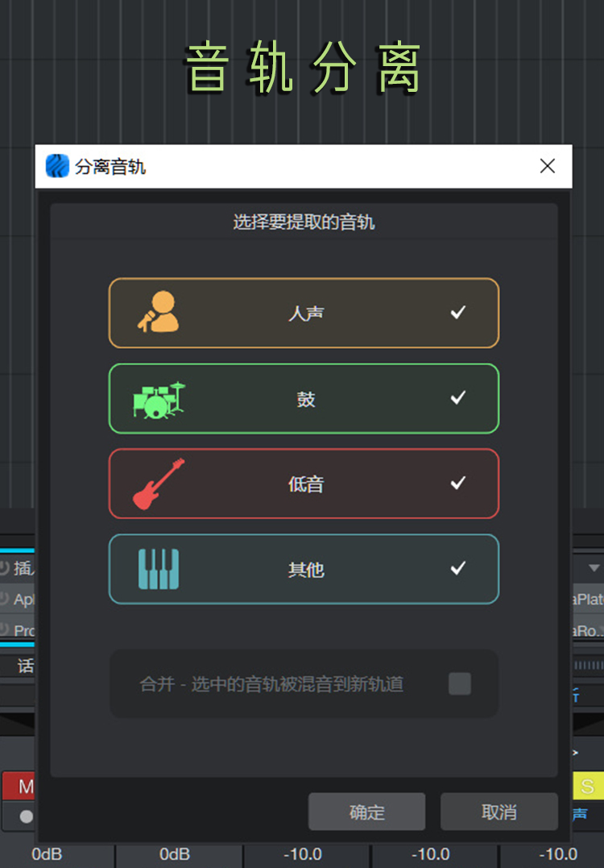Enable the 合并 merge checkbox
This screenshot has width=604, height=868.
(460, 684)
